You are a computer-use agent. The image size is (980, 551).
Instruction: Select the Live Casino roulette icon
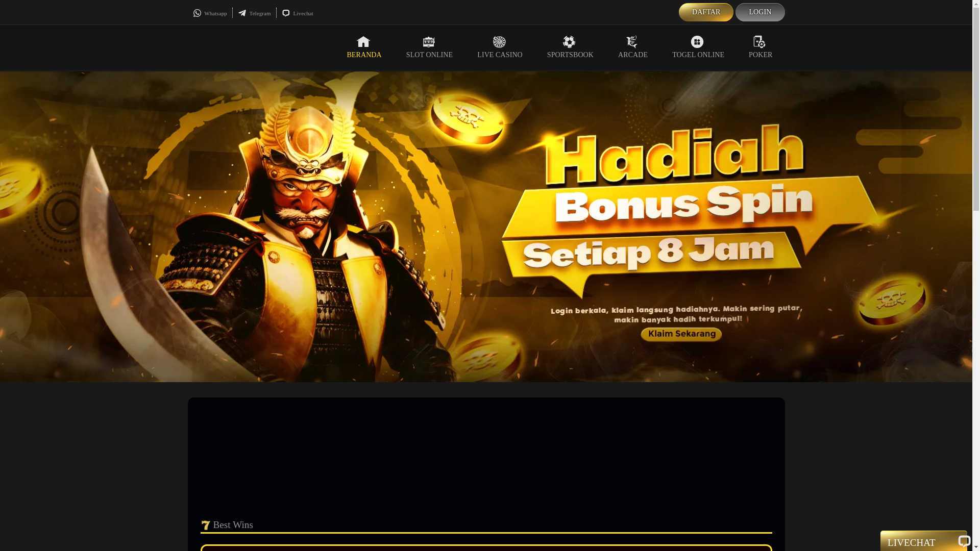coord(499,42)
